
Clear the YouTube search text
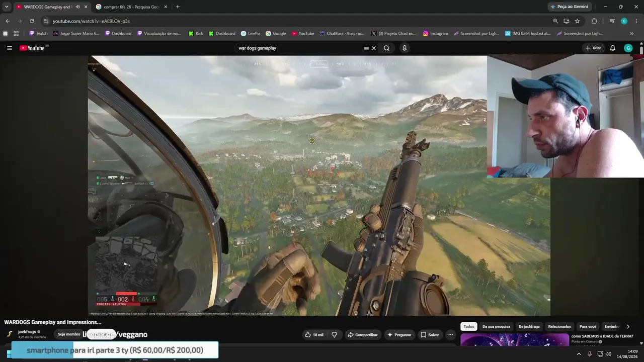tap(373, 48)
